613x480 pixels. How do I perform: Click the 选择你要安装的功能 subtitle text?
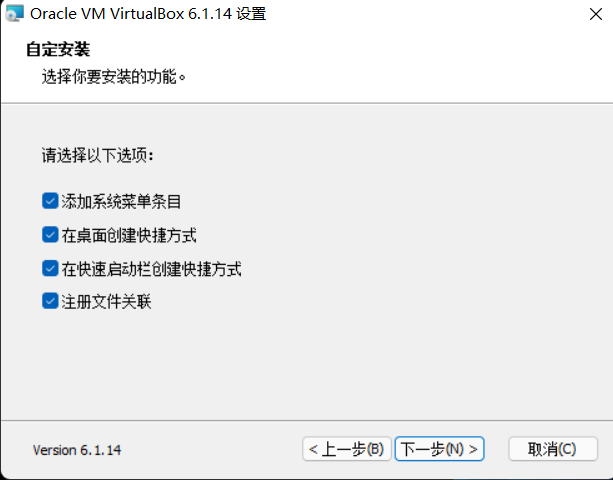point(113,77)
